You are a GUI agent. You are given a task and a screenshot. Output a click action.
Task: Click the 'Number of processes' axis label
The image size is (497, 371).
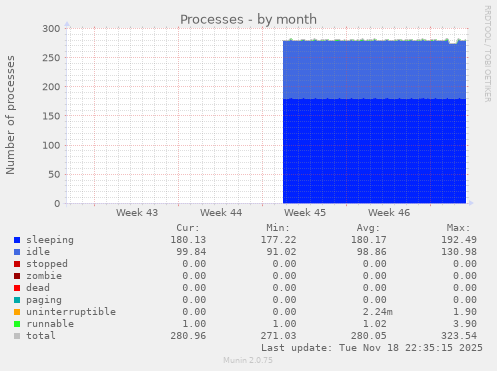click(11, 115)
